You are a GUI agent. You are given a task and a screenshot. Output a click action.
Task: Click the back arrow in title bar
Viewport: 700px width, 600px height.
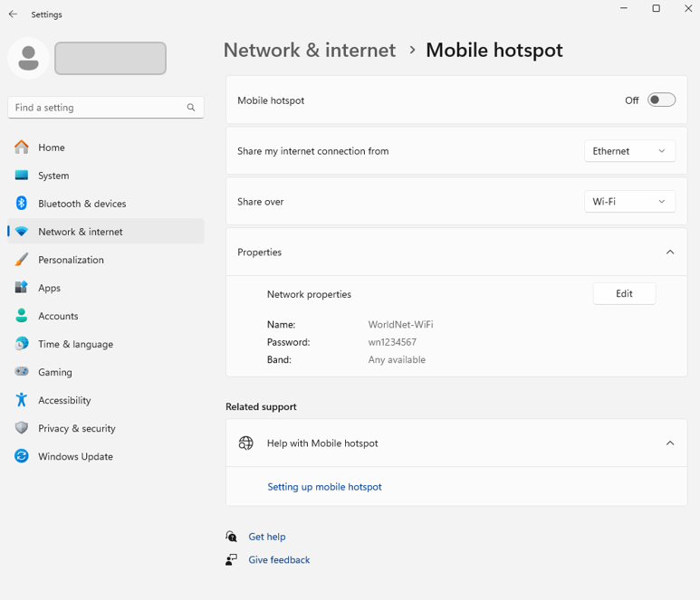[13, 14]
